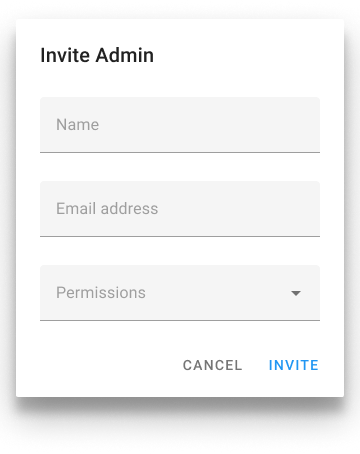Click the Email address placeholder text

107,209
